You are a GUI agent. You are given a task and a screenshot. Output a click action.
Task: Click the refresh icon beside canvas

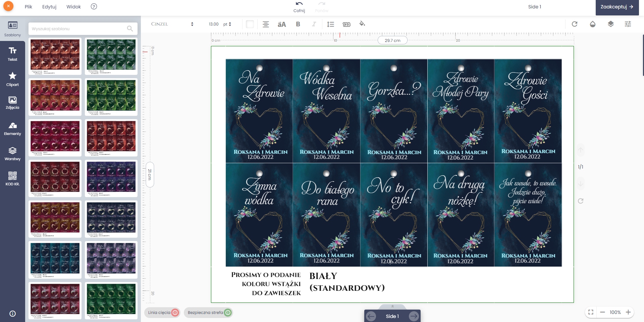pyautogui.click(x=581, y=201)
